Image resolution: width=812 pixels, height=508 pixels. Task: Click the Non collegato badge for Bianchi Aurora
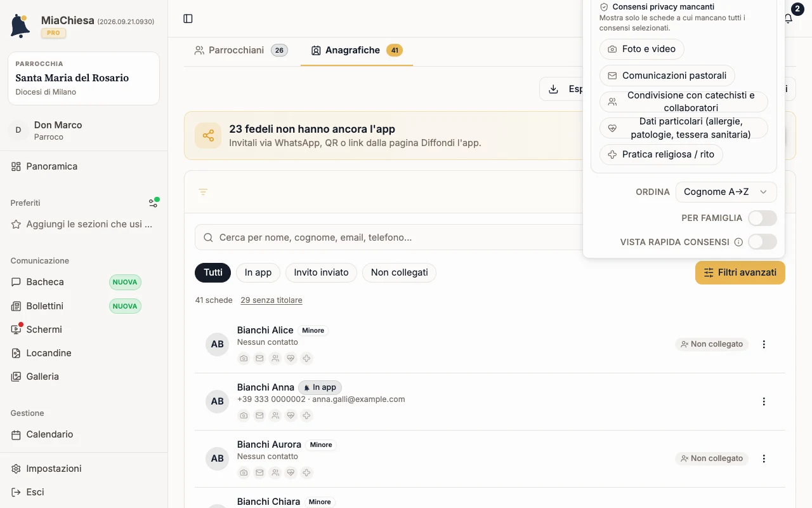coord(712,458)
